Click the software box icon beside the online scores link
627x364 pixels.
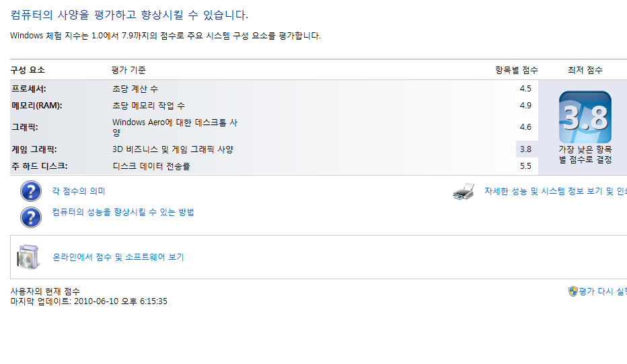(28, 257)
